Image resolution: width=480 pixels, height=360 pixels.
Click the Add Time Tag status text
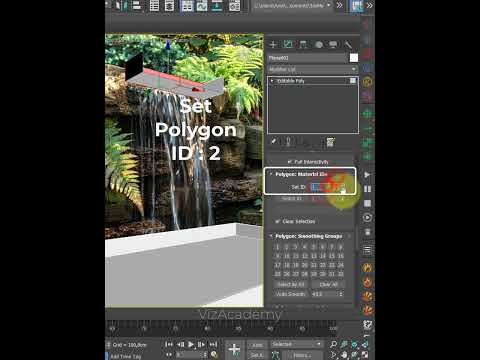tap(126, 356)
